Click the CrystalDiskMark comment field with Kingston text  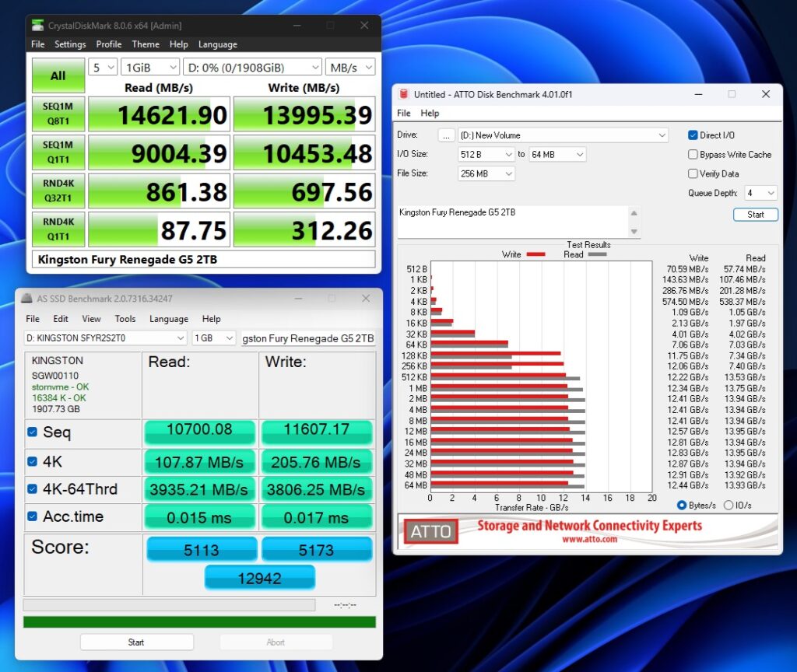[203, 260]
